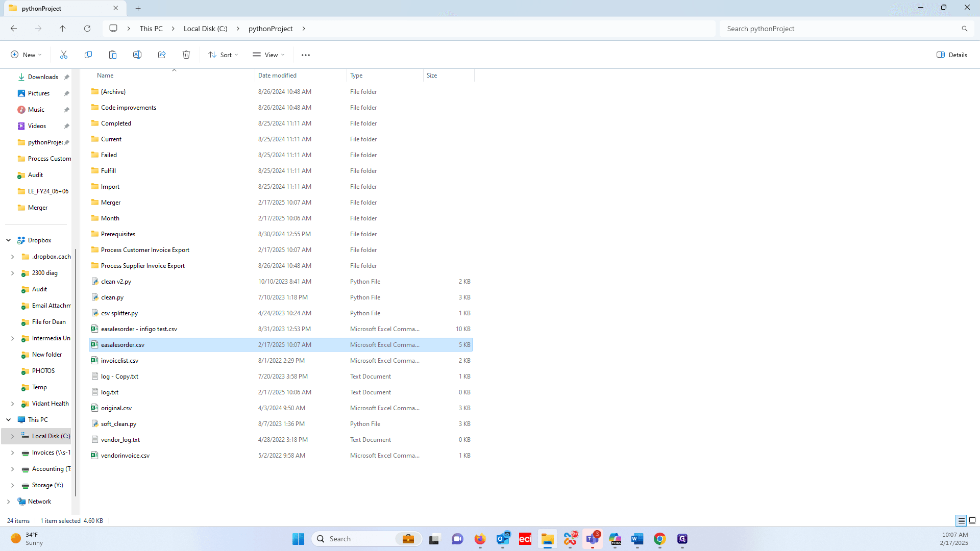This screenshot has height=551, width=980.
Task: Select the Code improvements folder
Action: (281, 108)
